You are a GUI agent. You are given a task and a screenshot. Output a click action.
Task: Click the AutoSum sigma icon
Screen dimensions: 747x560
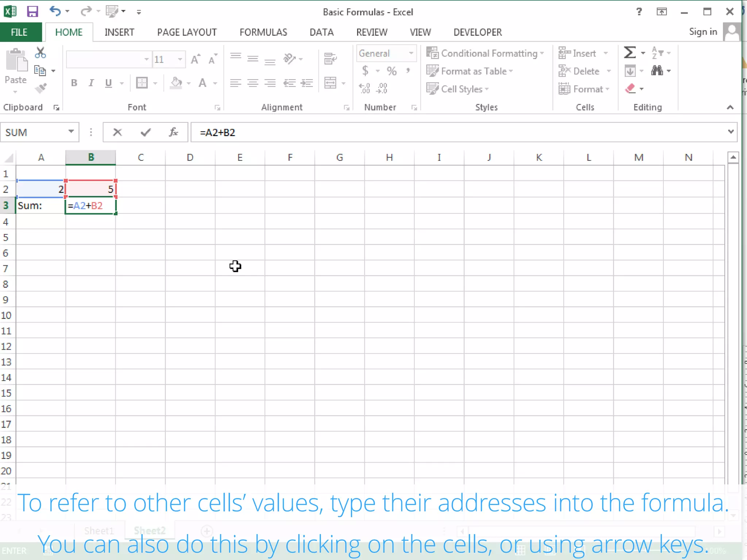pos(630,53)
